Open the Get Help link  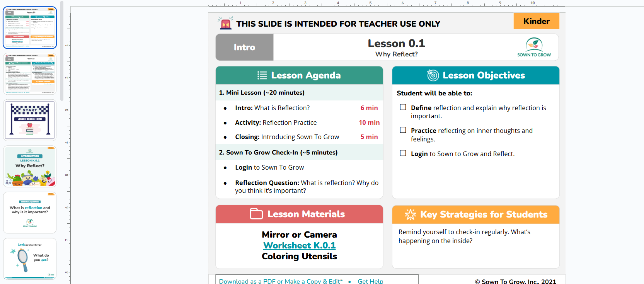tap(370, 281)
